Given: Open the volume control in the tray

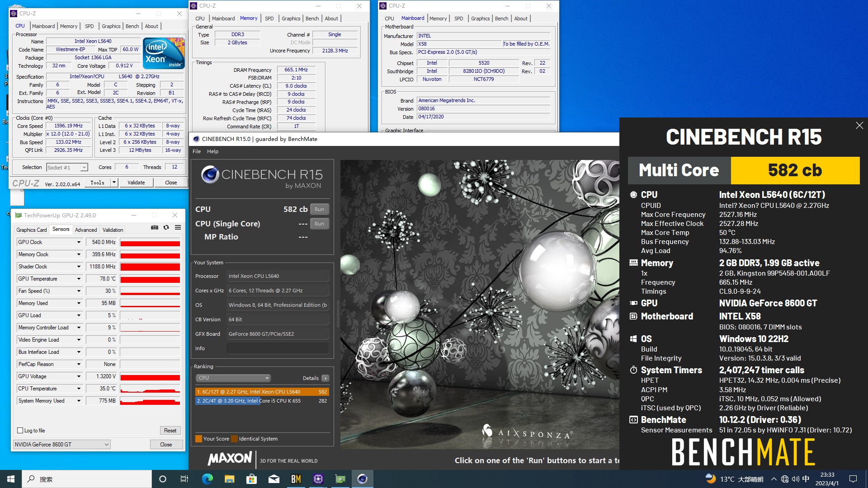Looking at the screenshot, I should (795, 479).
